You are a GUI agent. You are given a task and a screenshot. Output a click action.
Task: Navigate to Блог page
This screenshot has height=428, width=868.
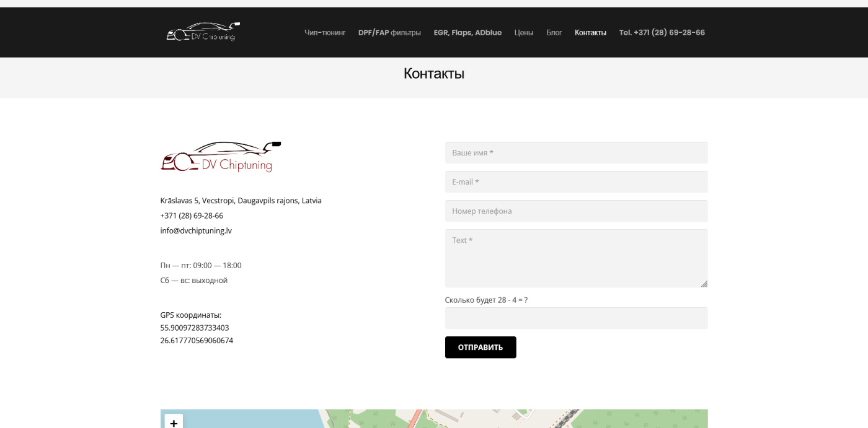pos(554,33)
